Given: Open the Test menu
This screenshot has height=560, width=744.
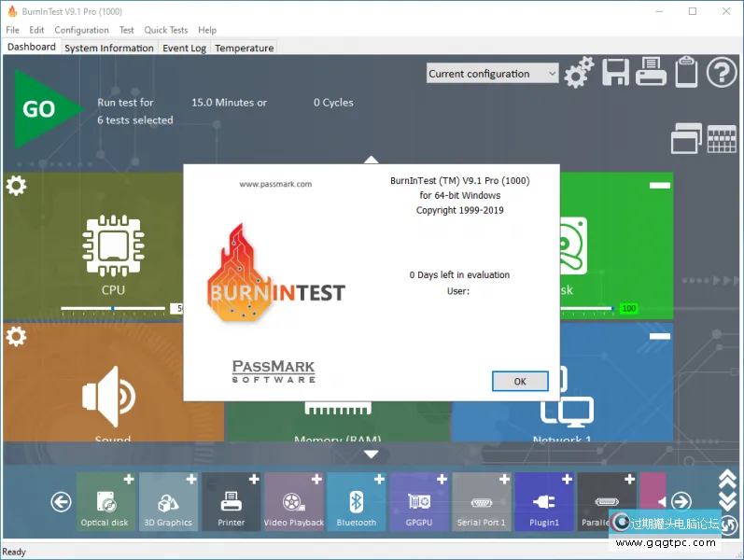Looking at the screenshot, I should click(127, 30).
